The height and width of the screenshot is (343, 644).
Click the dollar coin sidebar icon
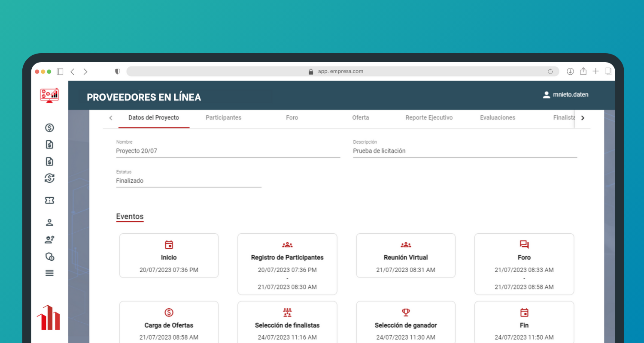(x=49, y=127)
